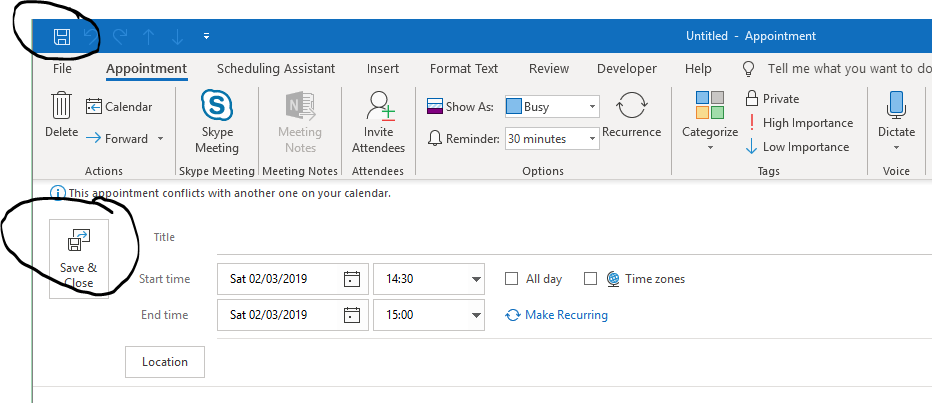
Task: Click the Redo arrow in title bar
Action: click(120, 37)
